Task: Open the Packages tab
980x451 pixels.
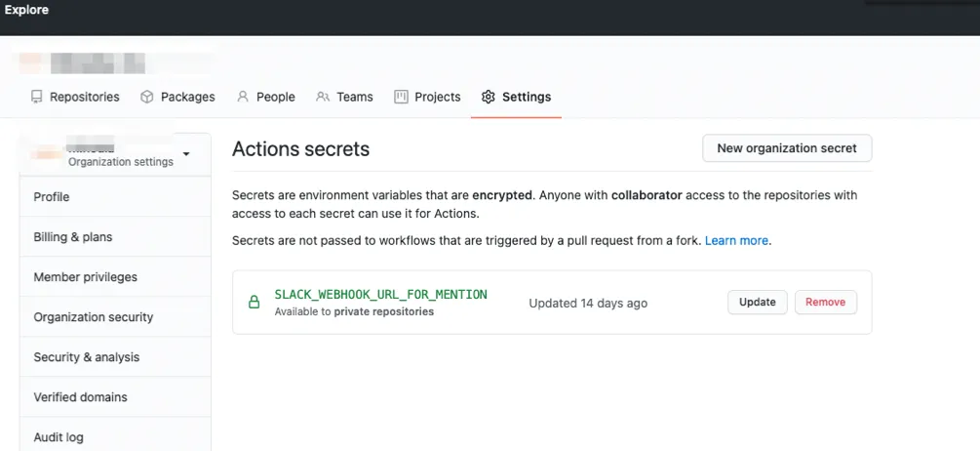Action: 187,97
